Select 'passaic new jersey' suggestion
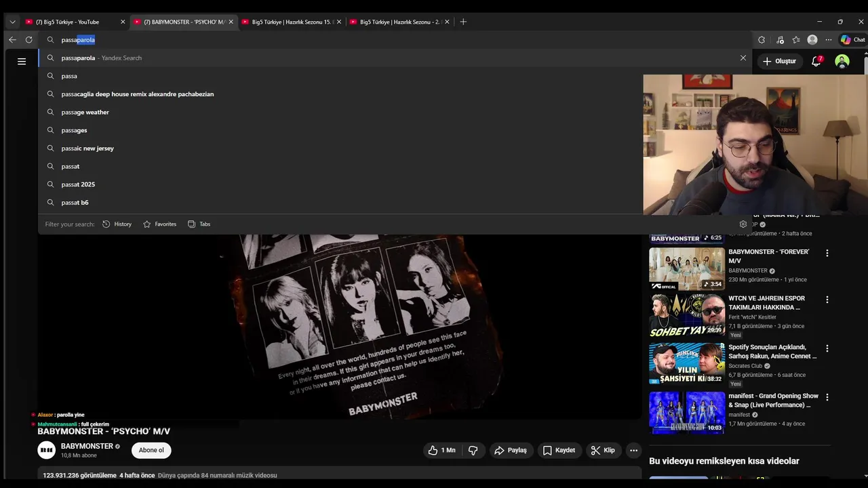This screenshot has height=488, width=868. click(x=340, y=148)
